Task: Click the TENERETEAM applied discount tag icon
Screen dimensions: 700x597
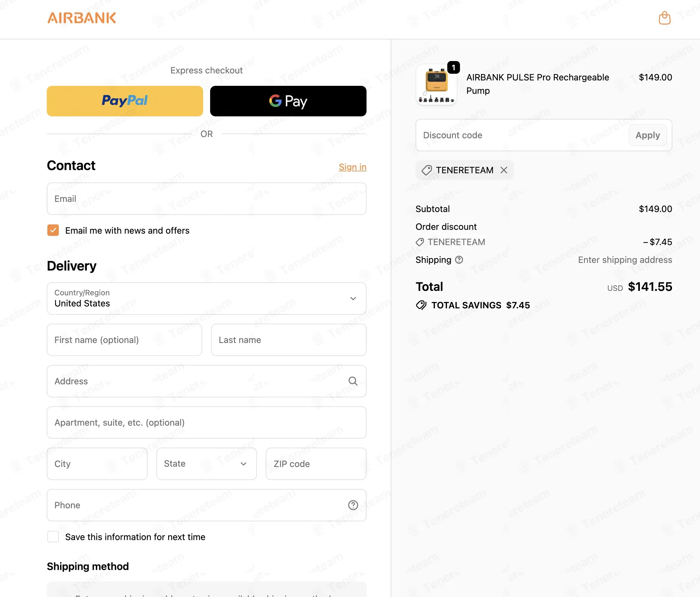Action: click(426, 170)
